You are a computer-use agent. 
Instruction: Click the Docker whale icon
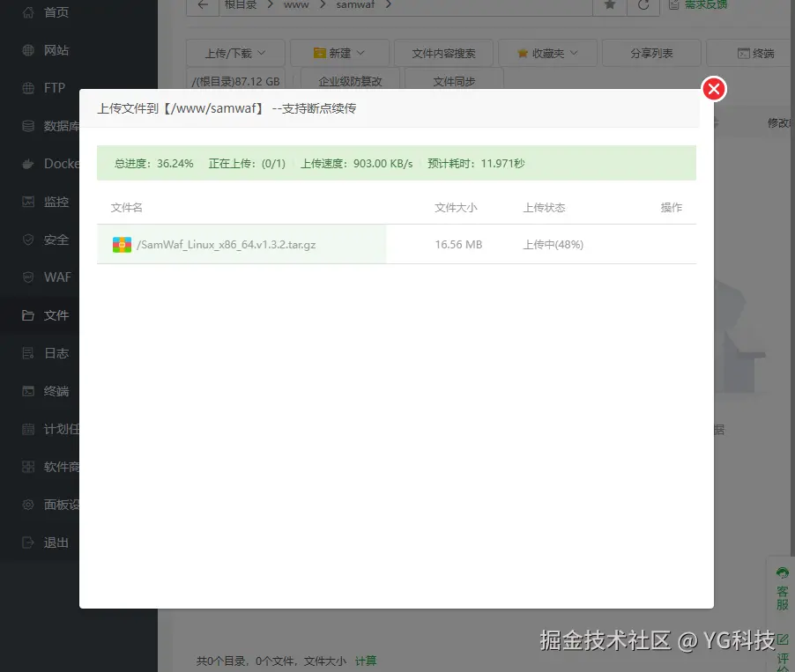(x=28, y=164)
